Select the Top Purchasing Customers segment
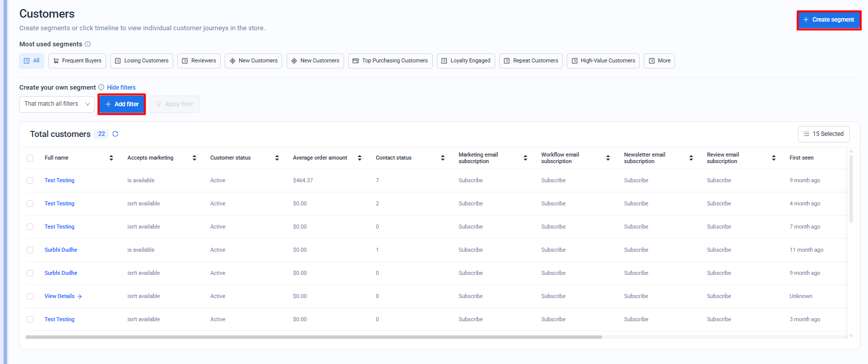Screen dimensions: 868x364 (390, 61)
